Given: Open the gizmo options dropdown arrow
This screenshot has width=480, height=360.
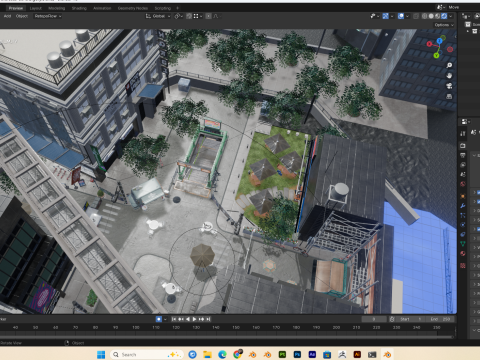Looking at the screenshot, I should [392, 16].
